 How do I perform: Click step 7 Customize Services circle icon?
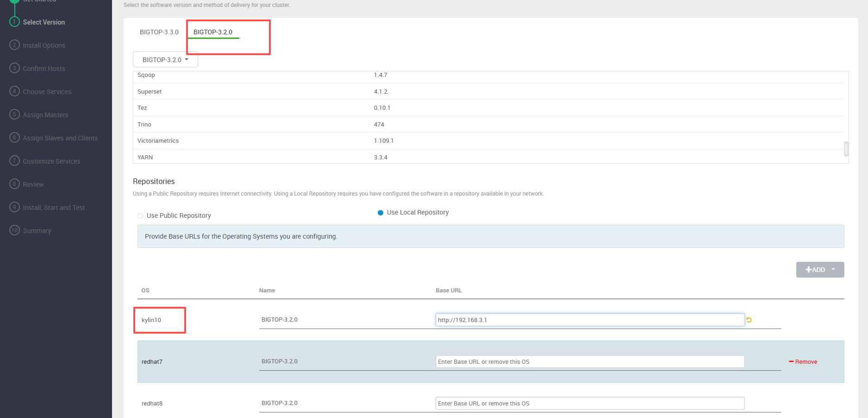[x=14, y=161]
